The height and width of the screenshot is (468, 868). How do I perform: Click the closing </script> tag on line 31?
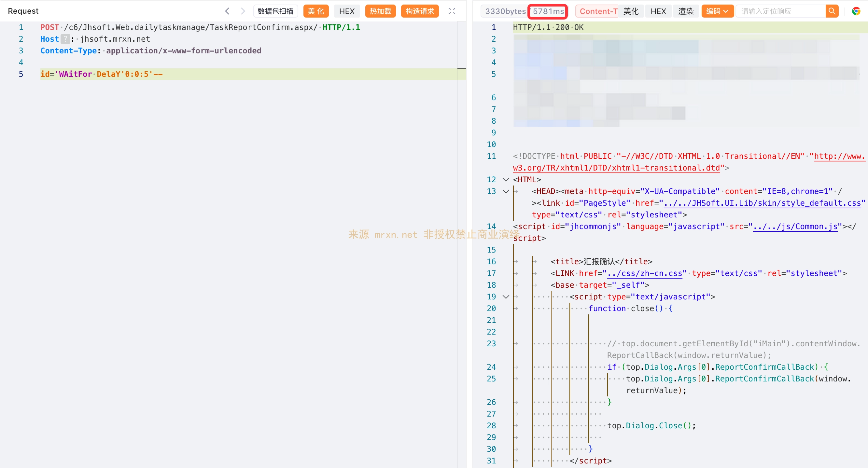click(x=590, y=461)
